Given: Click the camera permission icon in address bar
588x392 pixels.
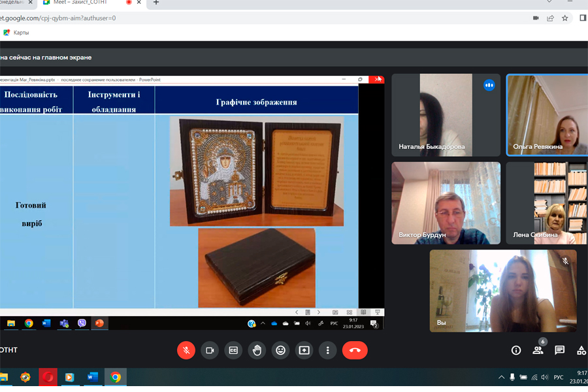Looking at the screenshot, I should pyautogui.click(x=536, y=18).
